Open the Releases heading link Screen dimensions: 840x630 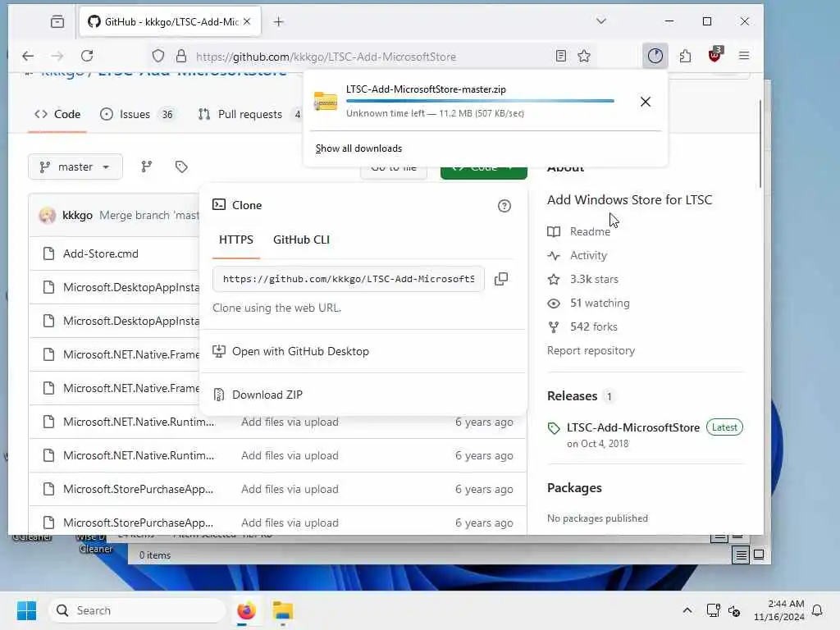pyautogui.click(x=572, y=396)
